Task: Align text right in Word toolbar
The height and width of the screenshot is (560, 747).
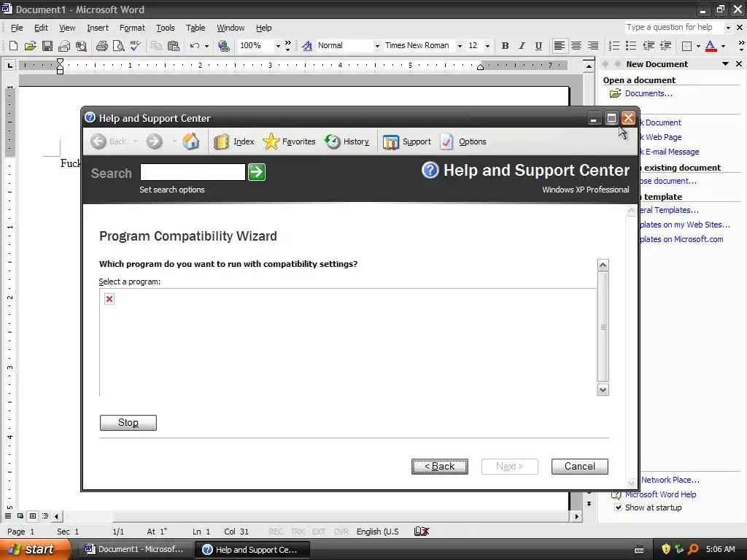Action: (x=592, y=46)
